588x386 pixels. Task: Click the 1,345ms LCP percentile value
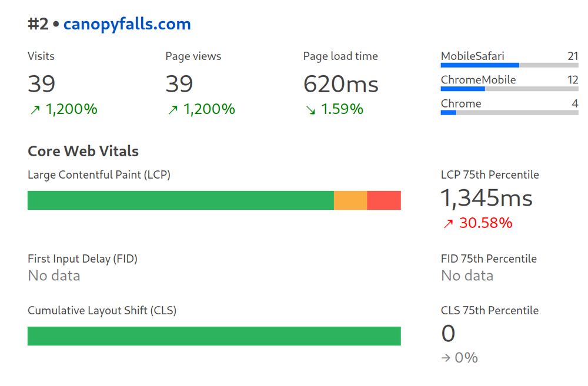[x=487, y=199]
